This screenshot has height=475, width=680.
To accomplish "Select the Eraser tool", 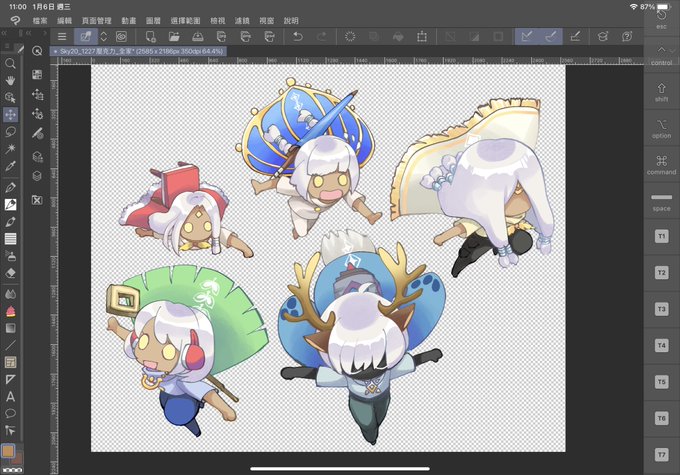I will point(10,273).
